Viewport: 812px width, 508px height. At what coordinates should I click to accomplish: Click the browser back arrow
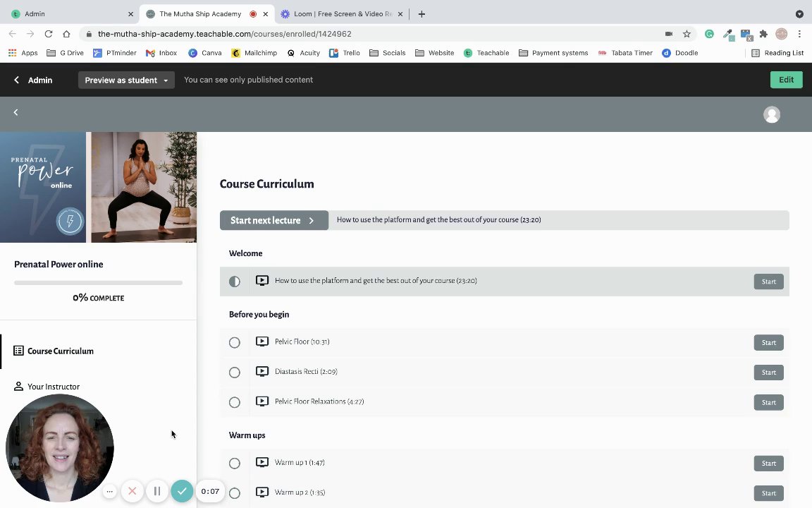[x=13, y=34]
